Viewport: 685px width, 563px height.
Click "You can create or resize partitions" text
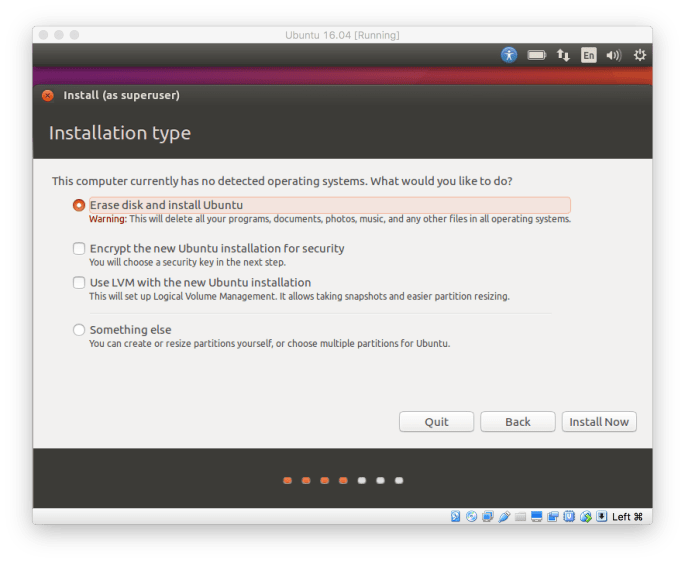click(x=270, y=343)
